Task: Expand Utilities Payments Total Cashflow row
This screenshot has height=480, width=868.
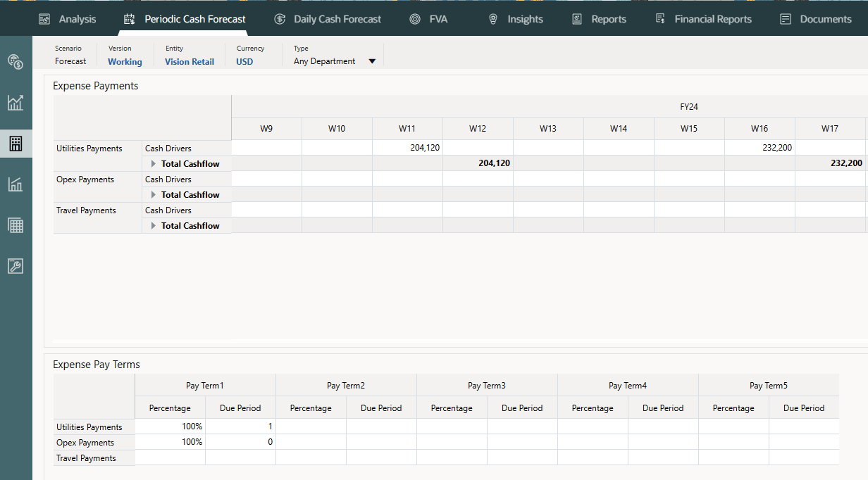Action: (x=153, y=164)
